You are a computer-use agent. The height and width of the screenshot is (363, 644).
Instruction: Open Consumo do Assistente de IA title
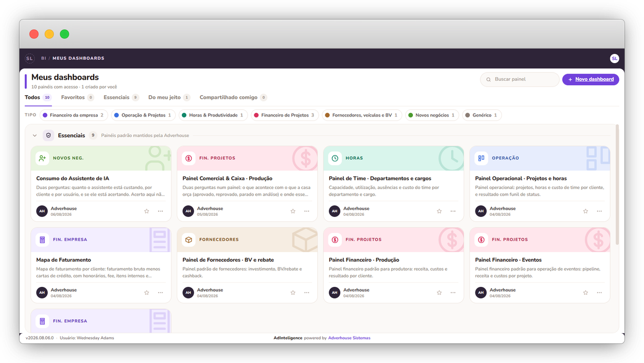click(x=73, y=178)
